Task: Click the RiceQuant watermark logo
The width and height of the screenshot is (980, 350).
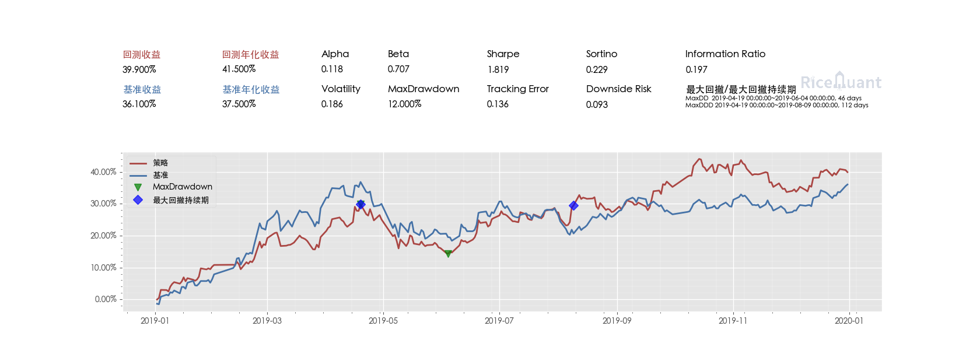Action: pyautogui.click(x=841, y=82)
